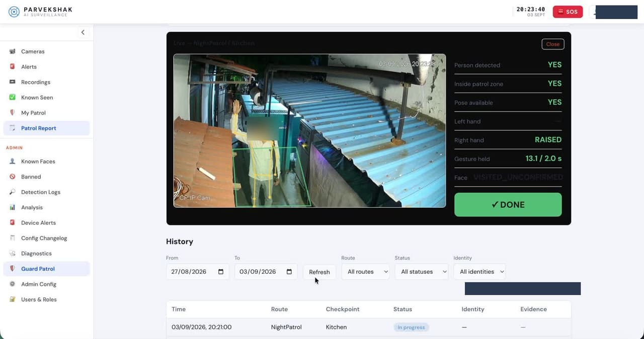
Task: Click the RAISED right hand value
Action: pos(548,140)
